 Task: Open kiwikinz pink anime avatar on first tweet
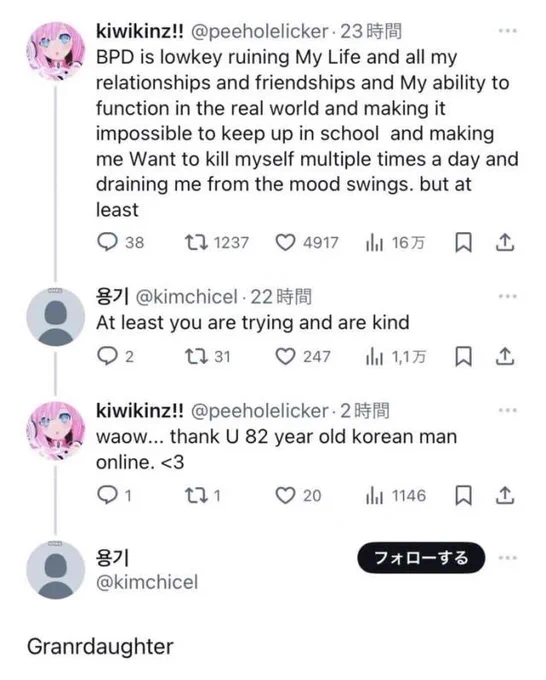coord(56,51)
